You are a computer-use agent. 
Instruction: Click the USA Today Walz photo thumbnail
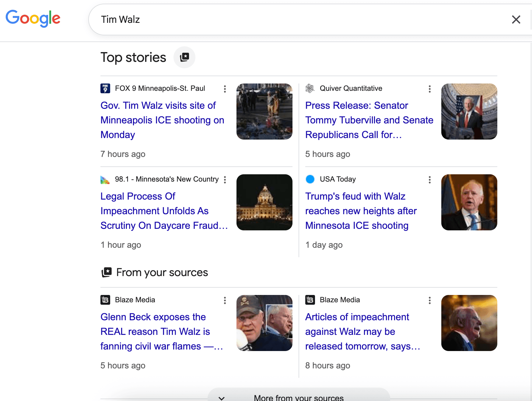click(469, 202)
